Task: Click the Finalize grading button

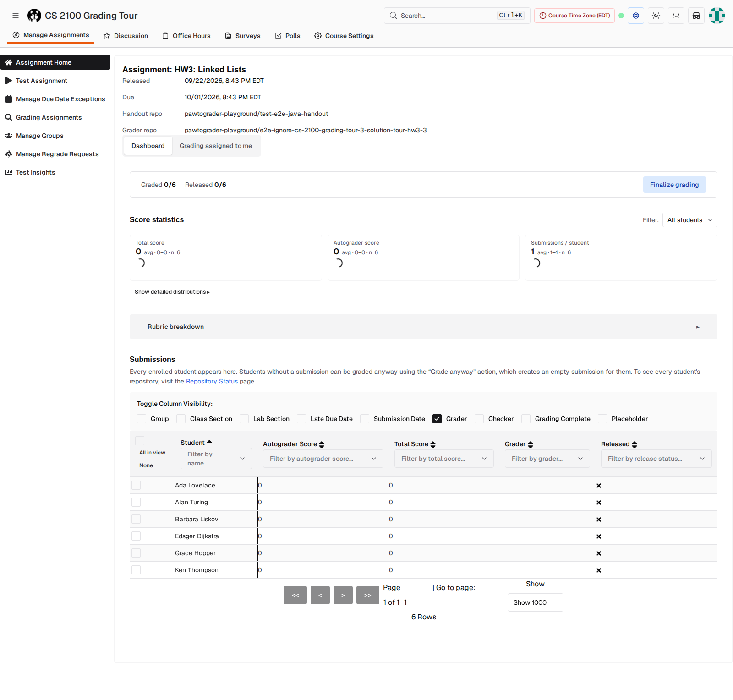Action: click(x=674, y=185)
